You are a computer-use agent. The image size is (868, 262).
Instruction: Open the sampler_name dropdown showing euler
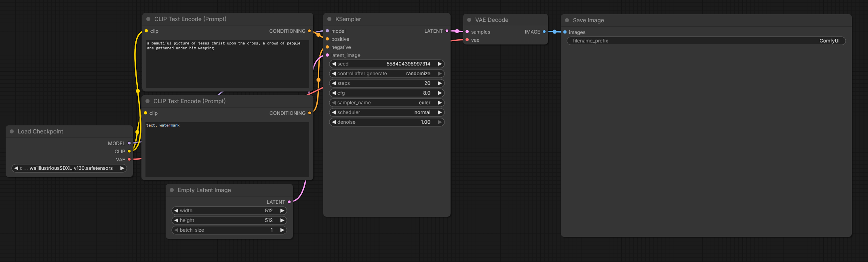coord(387,103)
